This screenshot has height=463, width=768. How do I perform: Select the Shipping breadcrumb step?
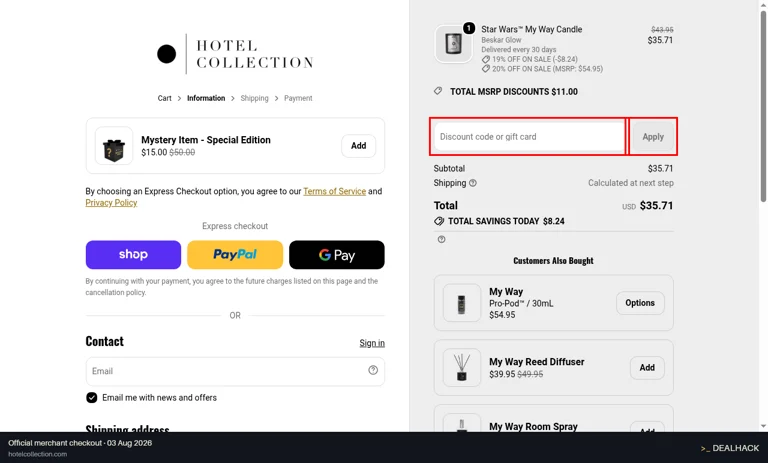coord(254,98)
